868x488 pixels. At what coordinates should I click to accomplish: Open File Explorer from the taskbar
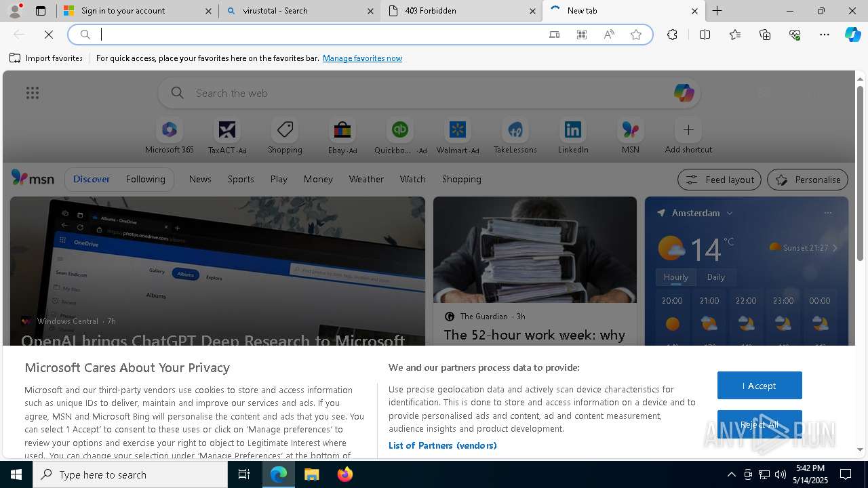(312, 474)
